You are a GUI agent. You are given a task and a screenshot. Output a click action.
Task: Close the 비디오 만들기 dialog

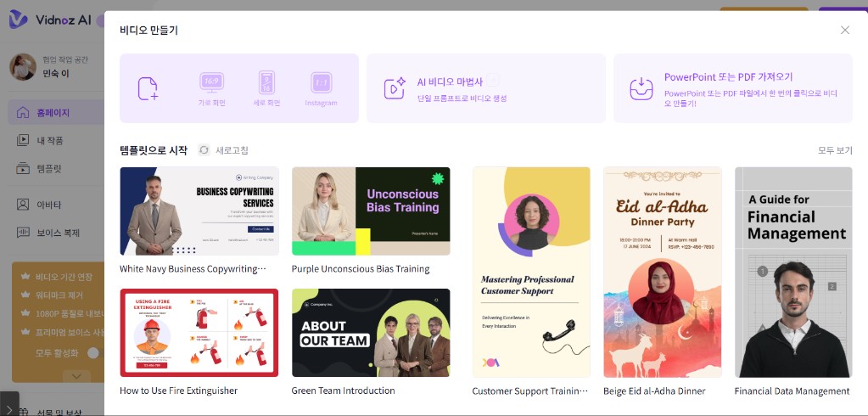click(844, 30)
